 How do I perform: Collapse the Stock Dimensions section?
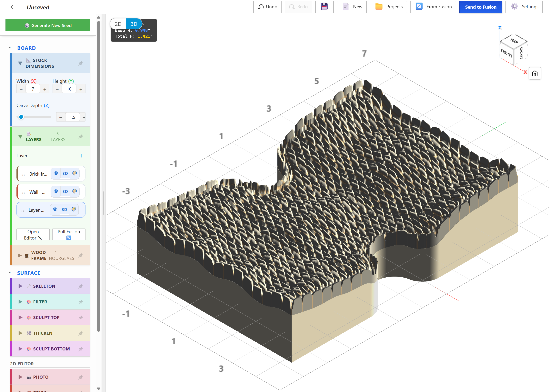point(20,63)
